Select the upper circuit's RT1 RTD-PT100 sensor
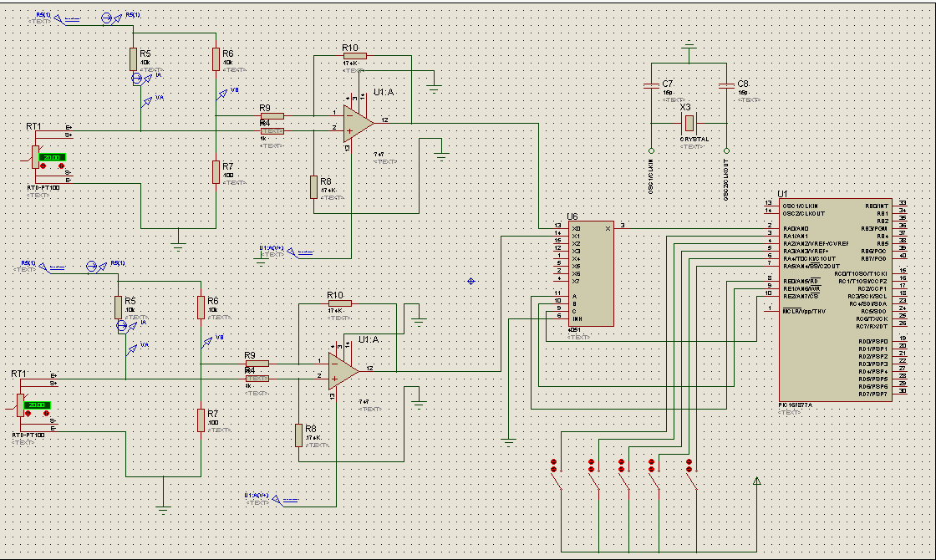Viewport: 936px width, 560px height. pos(36,157)
